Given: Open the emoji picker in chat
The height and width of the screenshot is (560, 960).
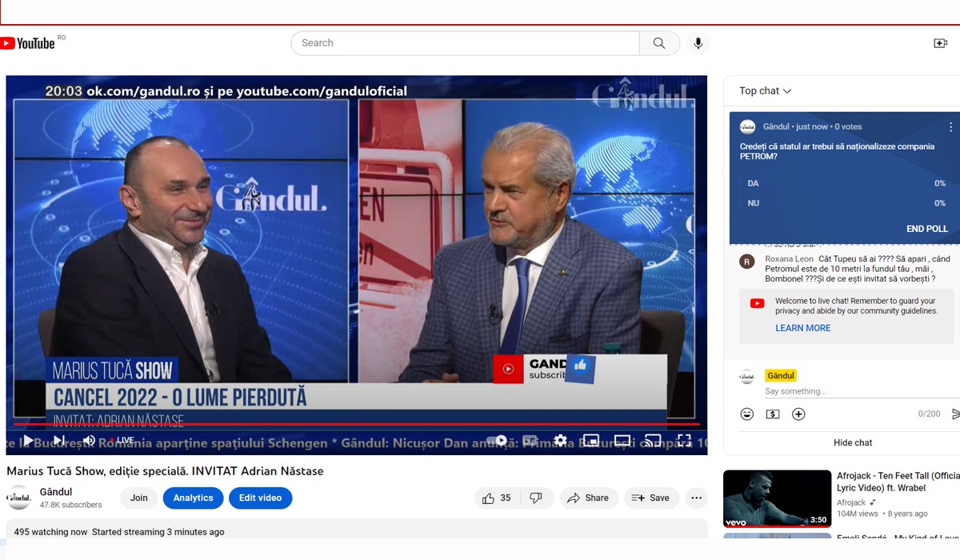Looking at the screenshot, I should [746, 414].
